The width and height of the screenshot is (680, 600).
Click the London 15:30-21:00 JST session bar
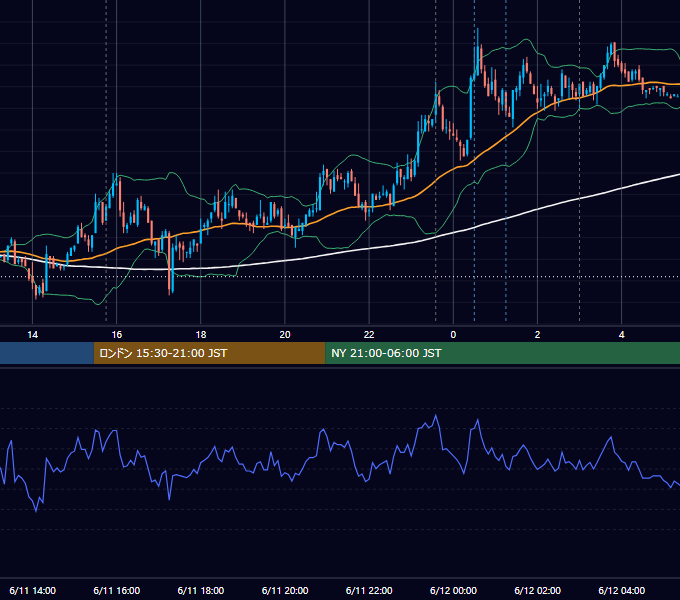(x=209, y=353)
